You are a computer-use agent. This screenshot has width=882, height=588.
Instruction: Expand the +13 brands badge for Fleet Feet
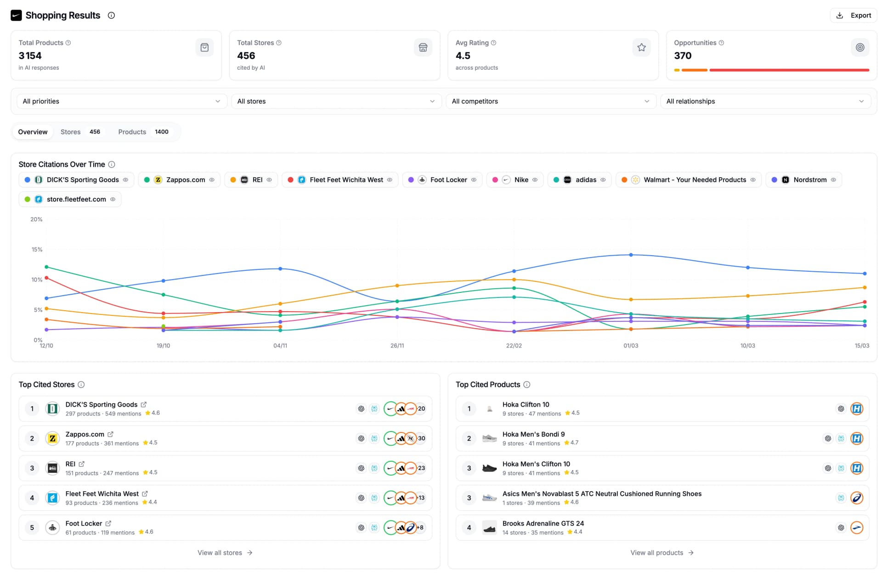pos(421,498)
